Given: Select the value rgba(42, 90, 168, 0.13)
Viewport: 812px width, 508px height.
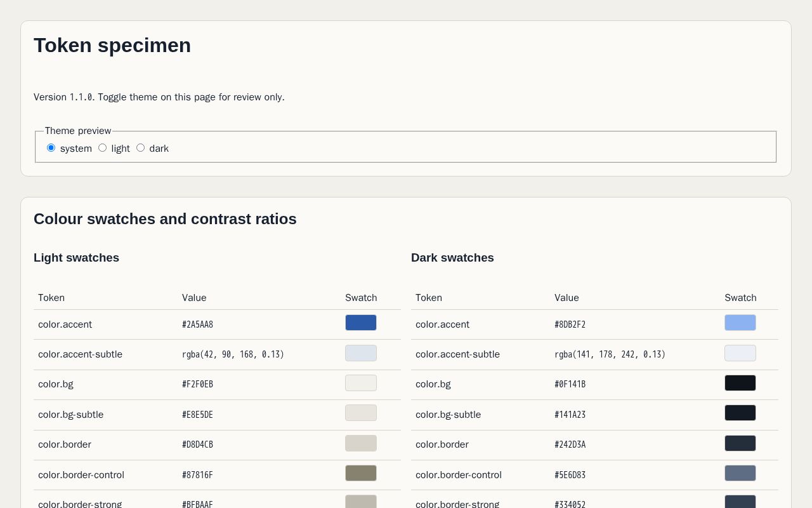Looking at the screenshot, I should pyautogui.click(x=233, y=354).
